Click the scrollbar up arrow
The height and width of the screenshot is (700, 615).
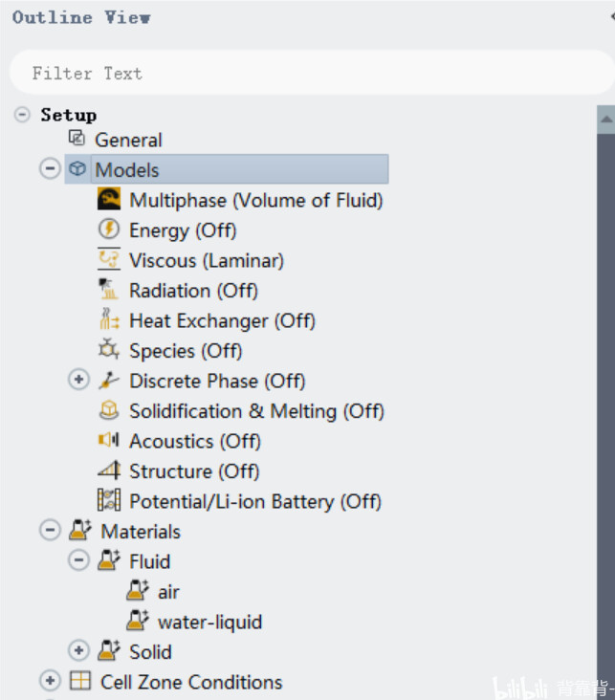click(x=604, y=120)
